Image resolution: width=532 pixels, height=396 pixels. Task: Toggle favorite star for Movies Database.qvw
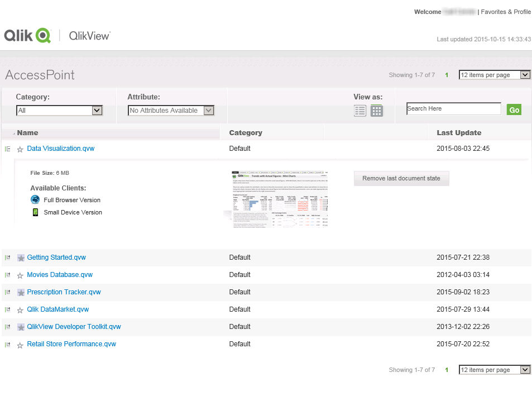[20, 275]
